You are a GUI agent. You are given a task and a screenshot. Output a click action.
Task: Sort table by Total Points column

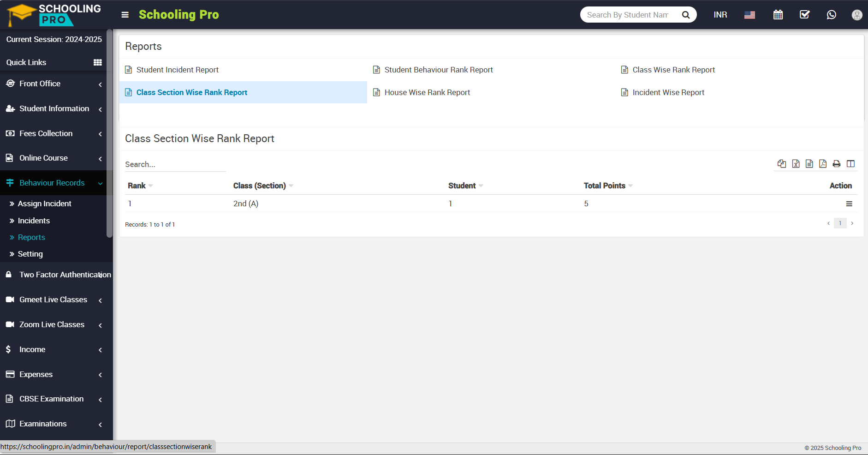pyautogui.click(x=608, y=186)
